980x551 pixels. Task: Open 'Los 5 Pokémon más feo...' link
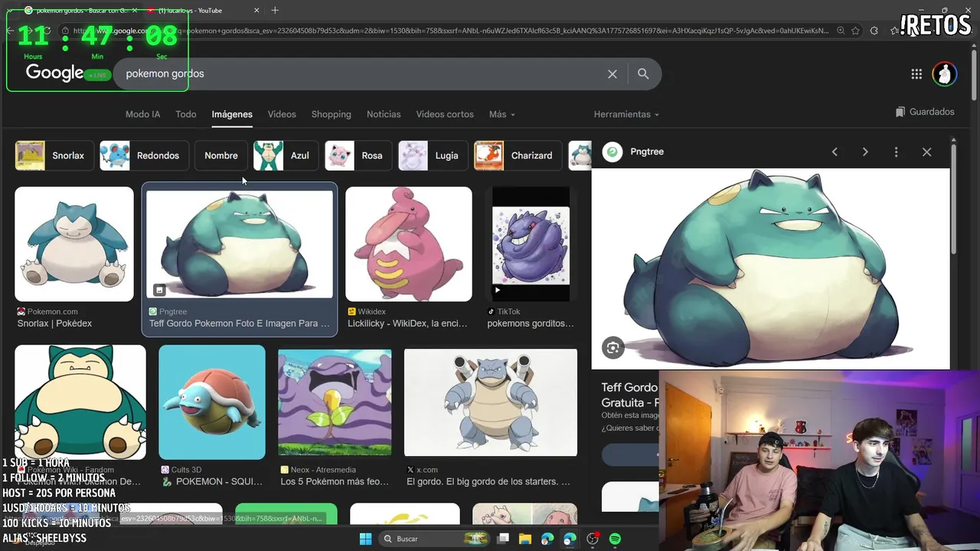pyautogui.click(x=335, y=482)
